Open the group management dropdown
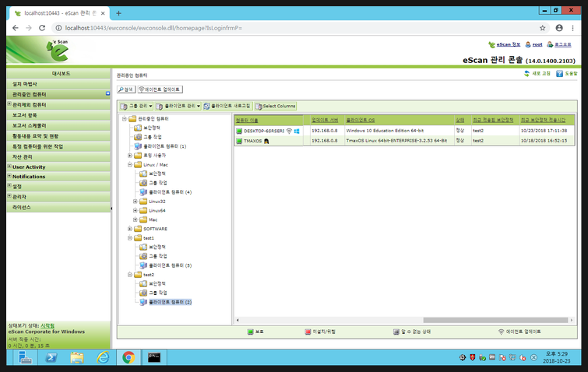Screen dimensions: 588x372 [136, 107]
